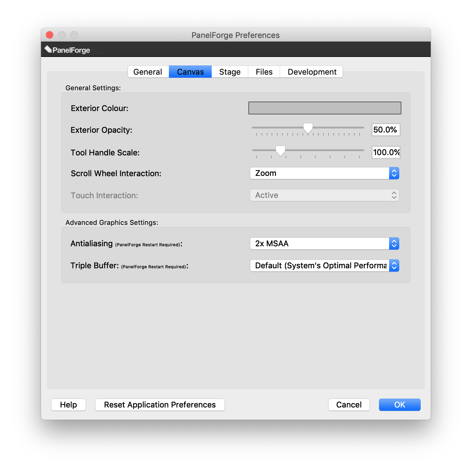Click the Exterior Opacity percentage field
The height and width of the screenshot is (465, 476).
(385, 130)
